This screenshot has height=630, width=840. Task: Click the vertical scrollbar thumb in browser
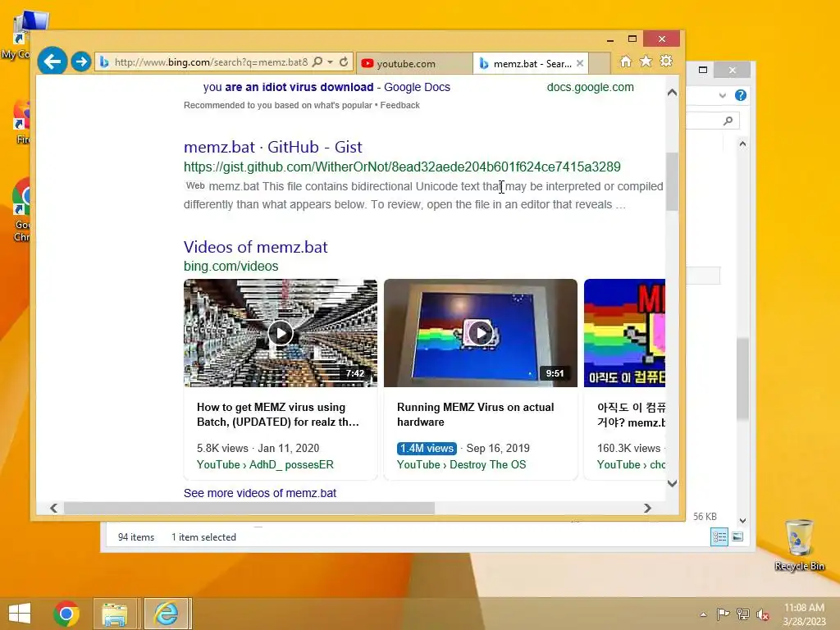point(673,181)
